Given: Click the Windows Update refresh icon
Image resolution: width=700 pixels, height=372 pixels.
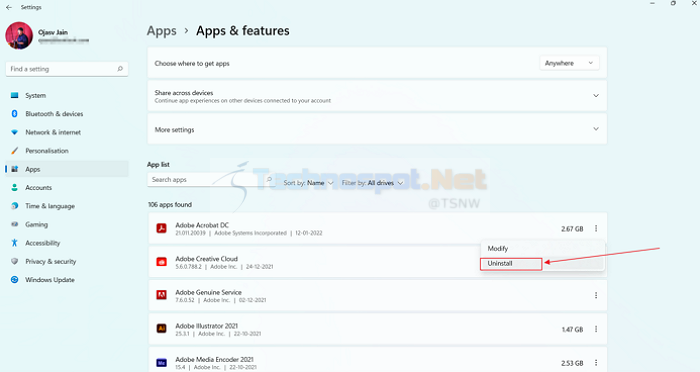Looking at the screenshot, I should click(15, 280).
